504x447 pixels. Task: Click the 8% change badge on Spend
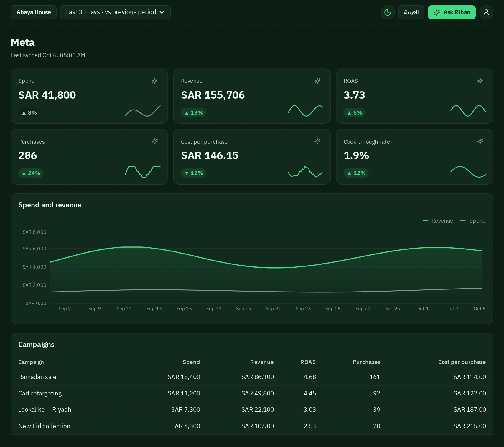29,112
